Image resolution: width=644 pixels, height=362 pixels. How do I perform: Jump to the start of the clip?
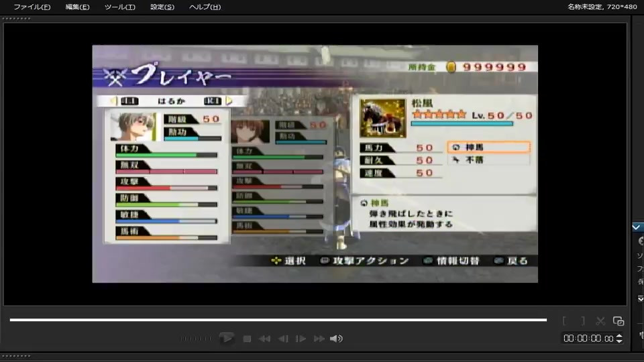click(x=264, y=339)
